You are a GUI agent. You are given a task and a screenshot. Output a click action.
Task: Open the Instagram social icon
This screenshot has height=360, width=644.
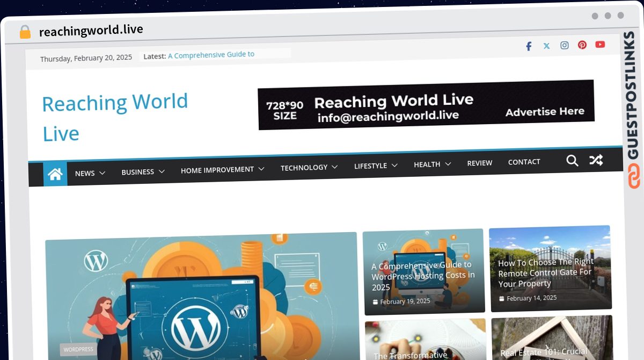565,45
